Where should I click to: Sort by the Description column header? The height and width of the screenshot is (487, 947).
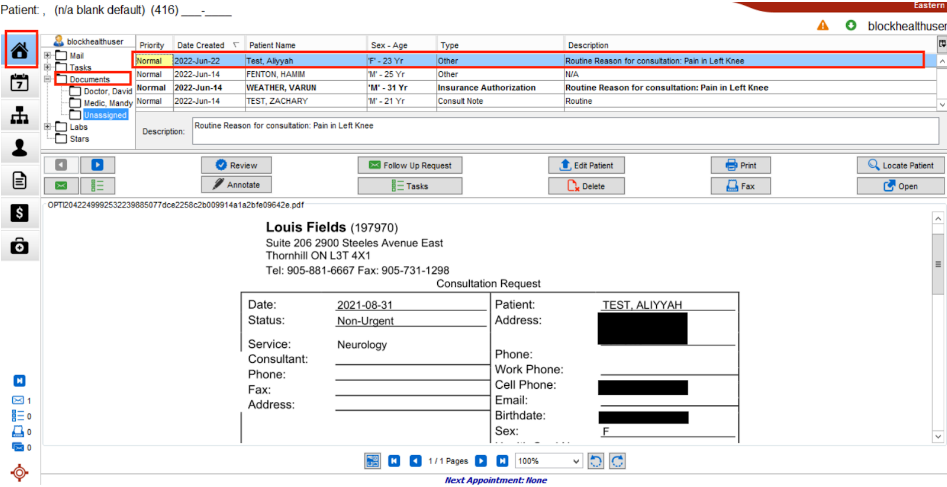click(750, 45)
